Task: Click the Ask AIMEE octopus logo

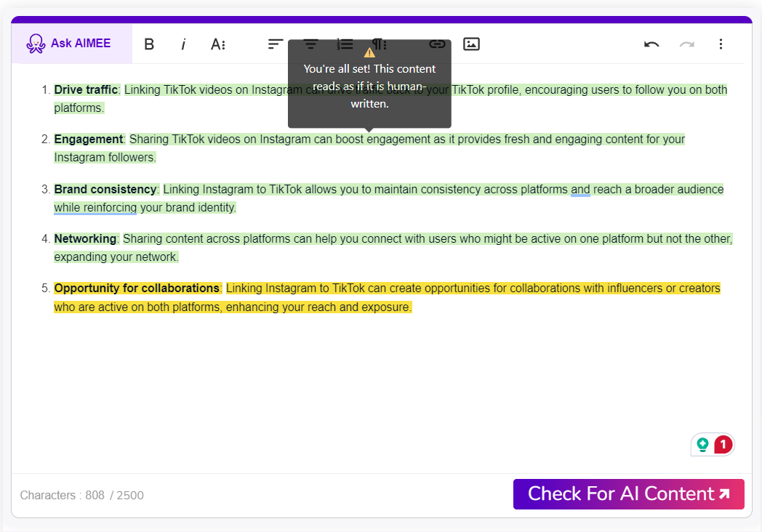Action: coord(36,44)
